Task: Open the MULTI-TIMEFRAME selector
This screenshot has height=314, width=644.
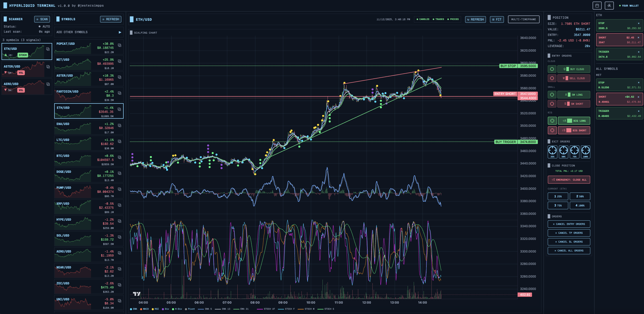Action: 523,19
